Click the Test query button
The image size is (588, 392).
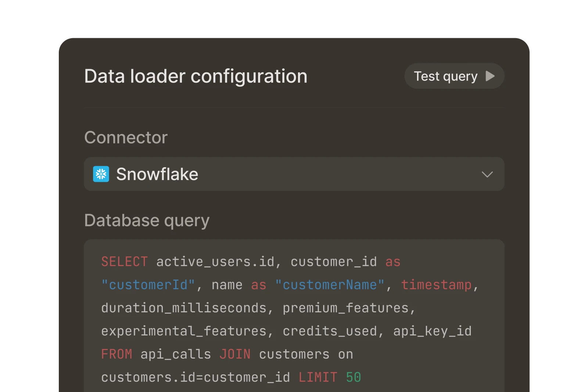(x=454, y=76)
